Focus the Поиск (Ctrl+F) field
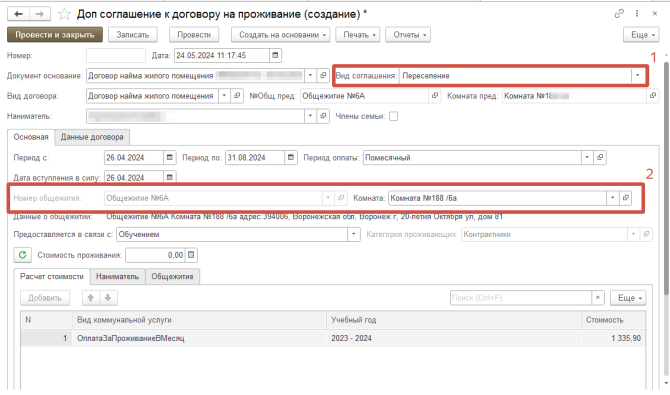This screenshot has width=670, height=395. pyautogui.click(x=521, y=298)
